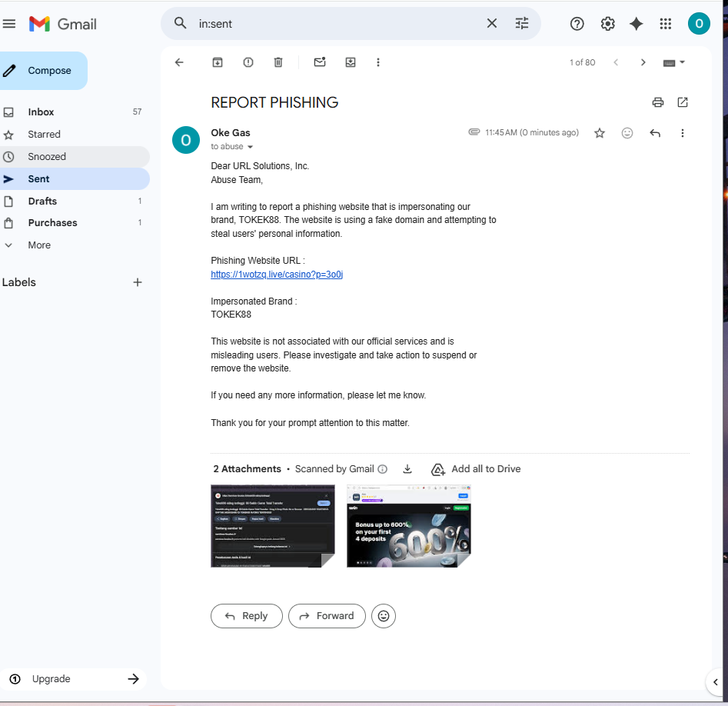Click the '1 of 80' counter
Viewport: 728px width, 706px height.
pyautogui.click(x=582, y=63)
